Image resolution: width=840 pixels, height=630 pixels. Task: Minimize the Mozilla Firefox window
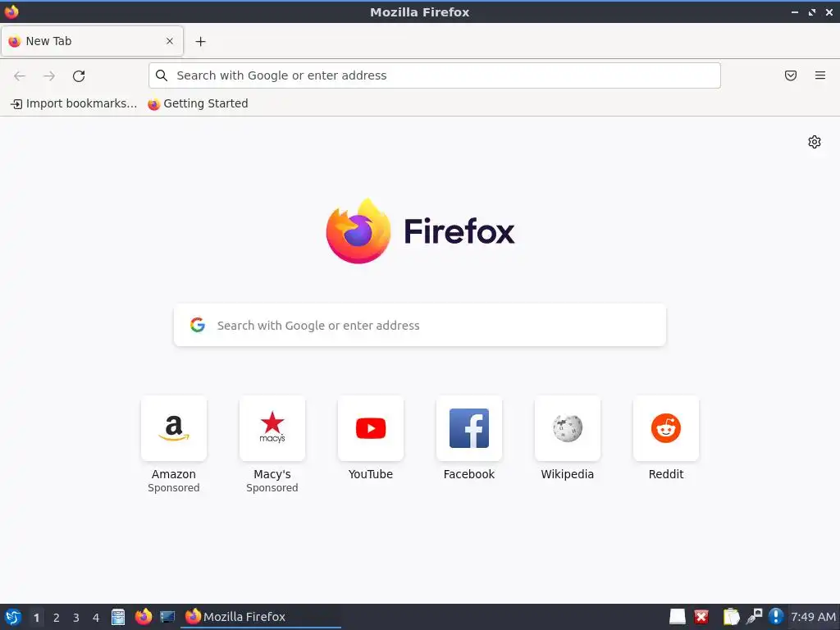pyautogui.click(x=794, y=12)
